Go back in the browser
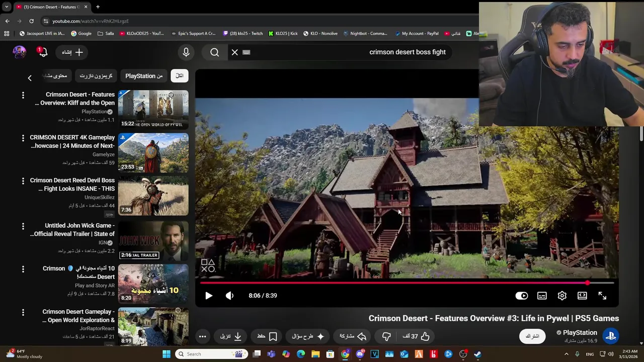This screenshot has width=644, height=362. click(x=7, y=21)
